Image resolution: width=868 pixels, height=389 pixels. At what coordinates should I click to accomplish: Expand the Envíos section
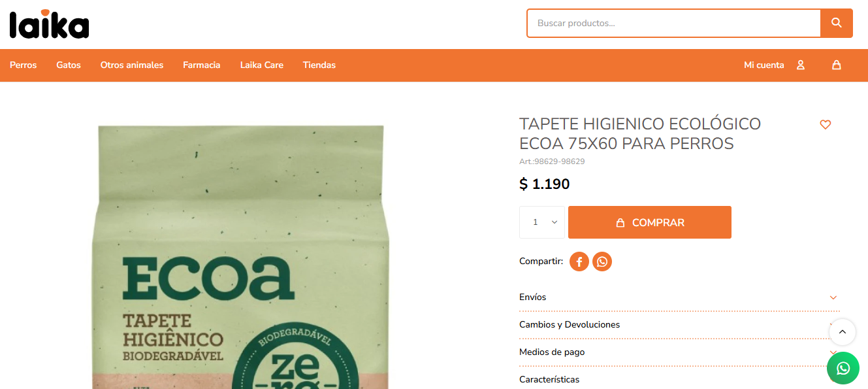pyautogui.click(x=679, y=297)
